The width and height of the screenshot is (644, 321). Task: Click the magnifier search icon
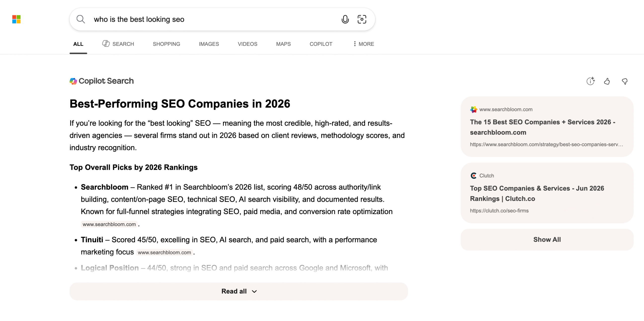point(80,19)
